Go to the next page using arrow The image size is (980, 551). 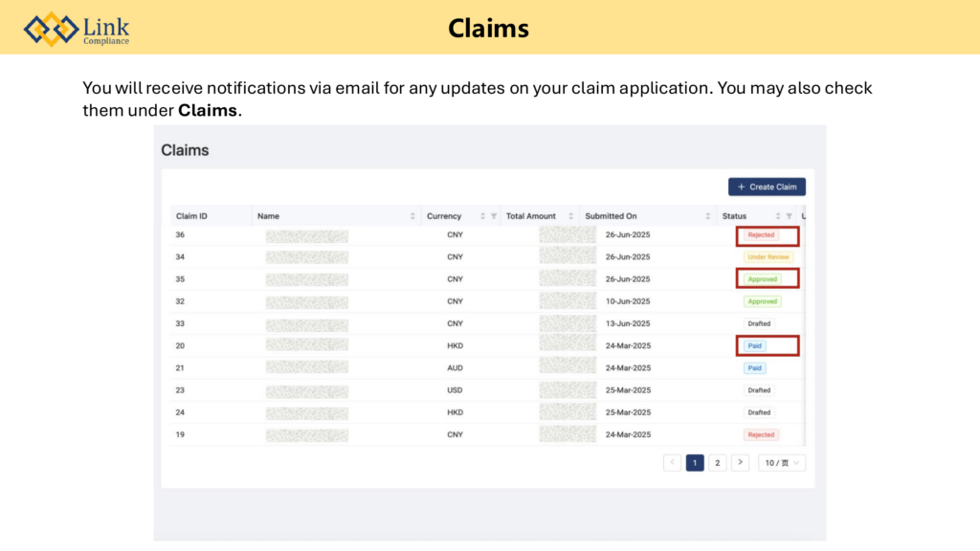[x=740, y=463]
